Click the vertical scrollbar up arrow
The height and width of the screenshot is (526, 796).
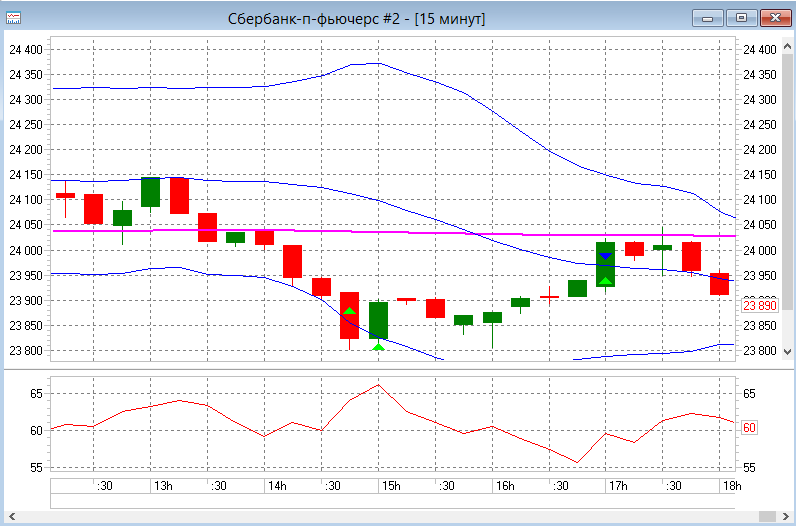tap(787, 48)
